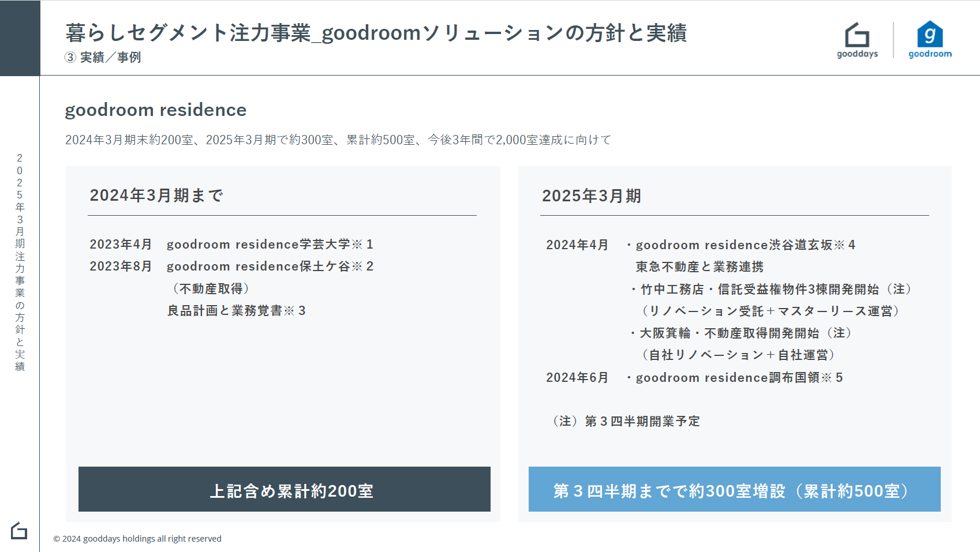Click the goodroom residence調布国領※5 entry
Viewport: 980px width, 552px height.
(739, 378)
